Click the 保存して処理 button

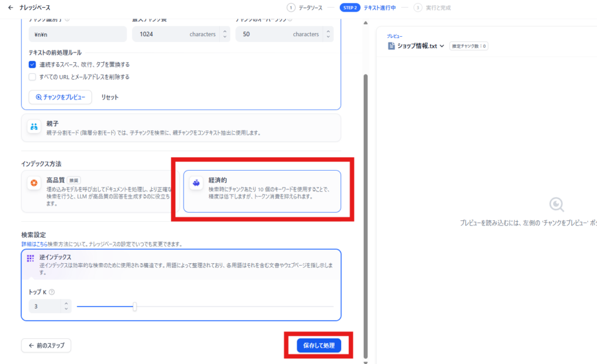click(318, 345)
